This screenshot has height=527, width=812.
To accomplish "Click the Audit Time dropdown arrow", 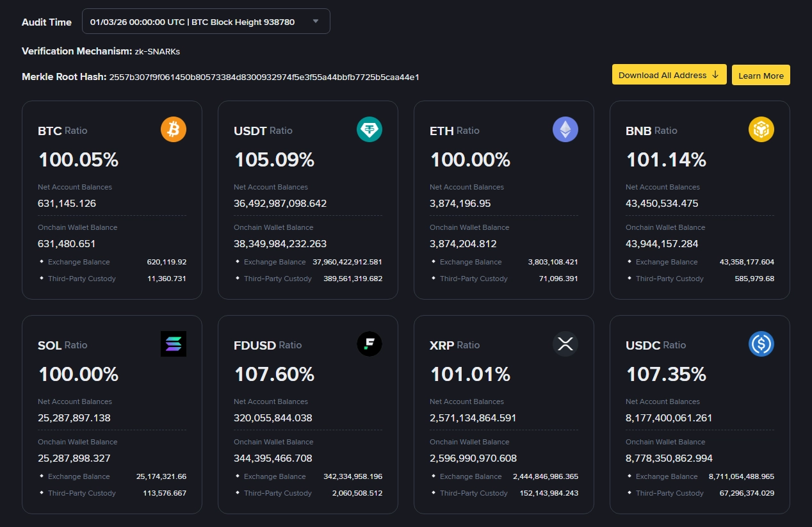I will [315, 22].
